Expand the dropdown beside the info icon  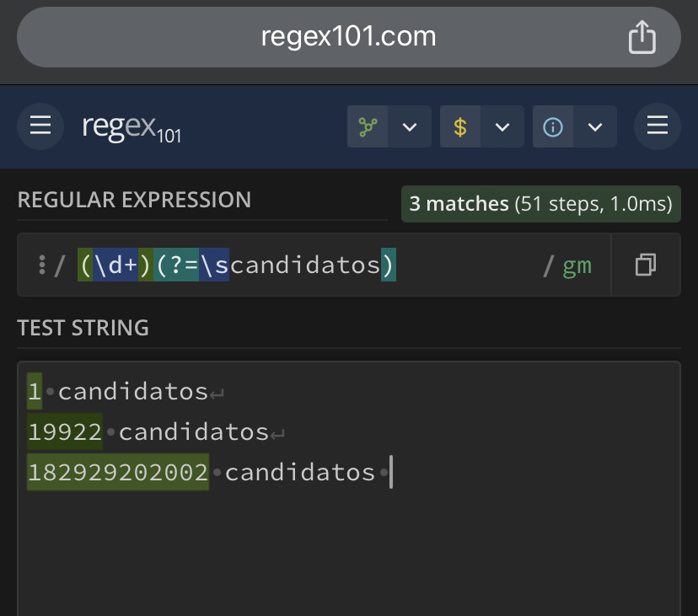[x=595, y=127]
